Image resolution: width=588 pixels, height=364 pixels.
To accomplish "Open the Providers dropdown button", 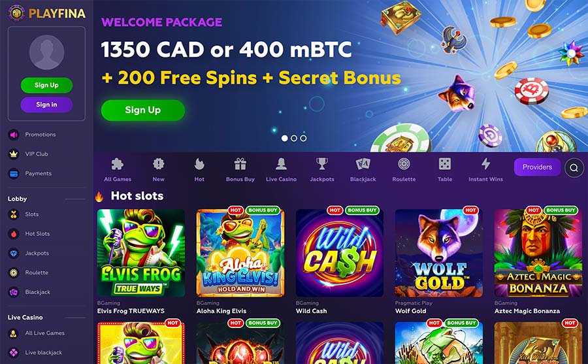I will pos(537,167).
